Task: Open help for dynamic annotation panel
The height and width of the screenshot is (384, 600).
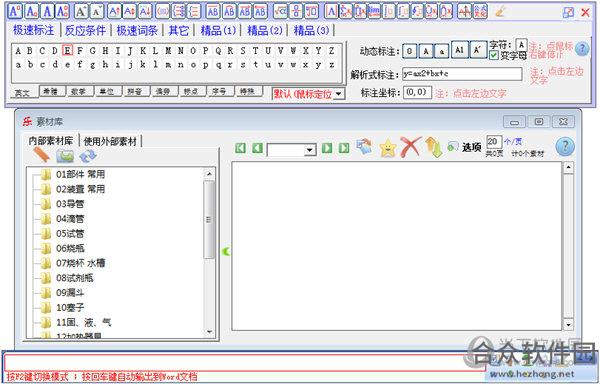Action: (582, 49)
